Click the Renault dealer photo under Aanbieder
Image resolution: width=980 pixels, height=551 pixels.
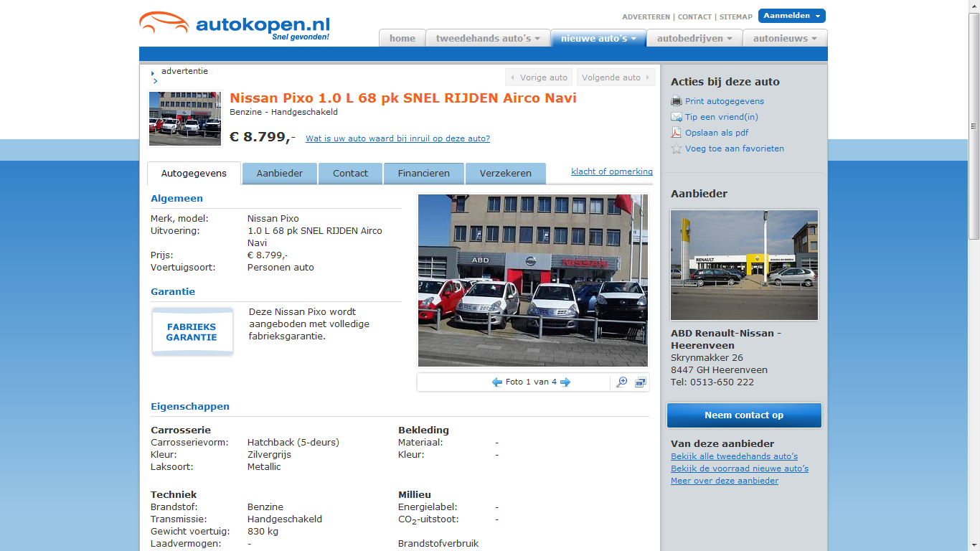tap(744, 265)
